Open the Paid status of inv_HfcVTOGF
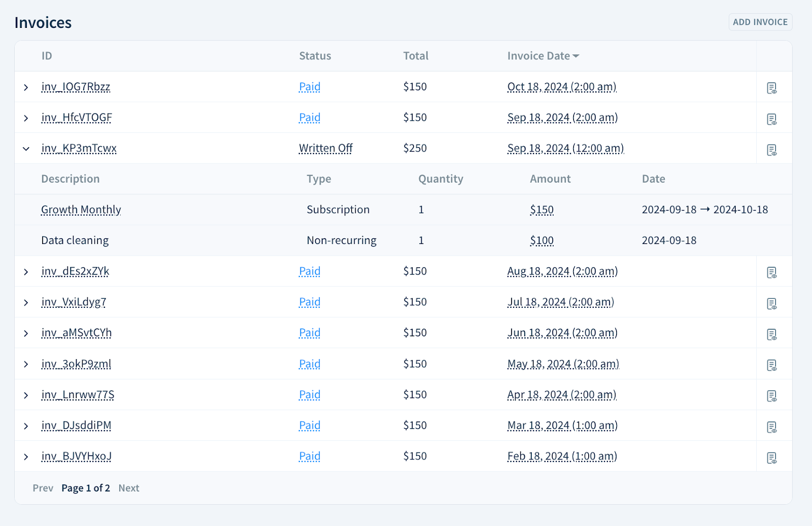This screenshot has width=812, height=526. click(x=309, y=117)
